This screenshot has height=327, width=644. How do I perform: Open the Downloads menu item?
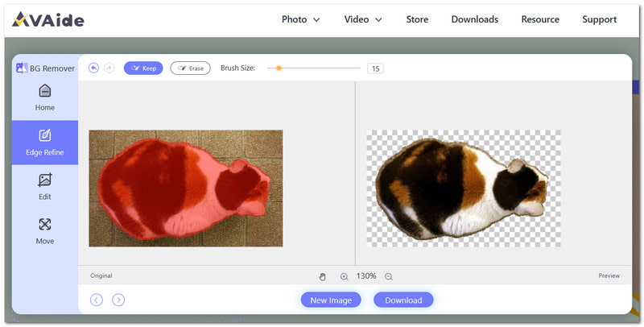[475, 19]
